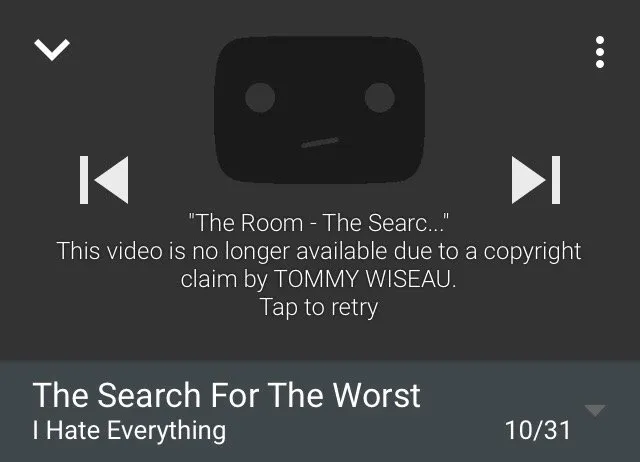Open The Search For The Worst playlist title

227,395
